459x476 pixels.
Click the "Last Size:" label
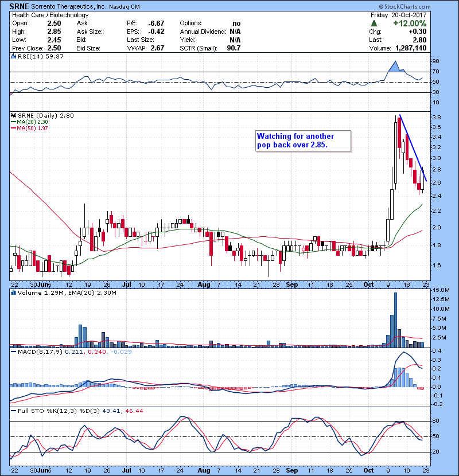pos(141,40)
